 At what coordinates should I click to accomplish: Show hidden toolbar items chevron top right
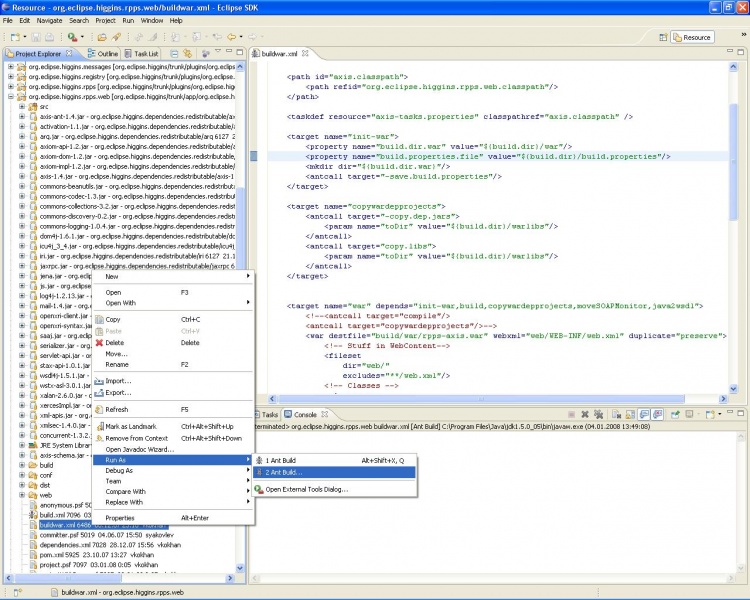click(744, 34)
